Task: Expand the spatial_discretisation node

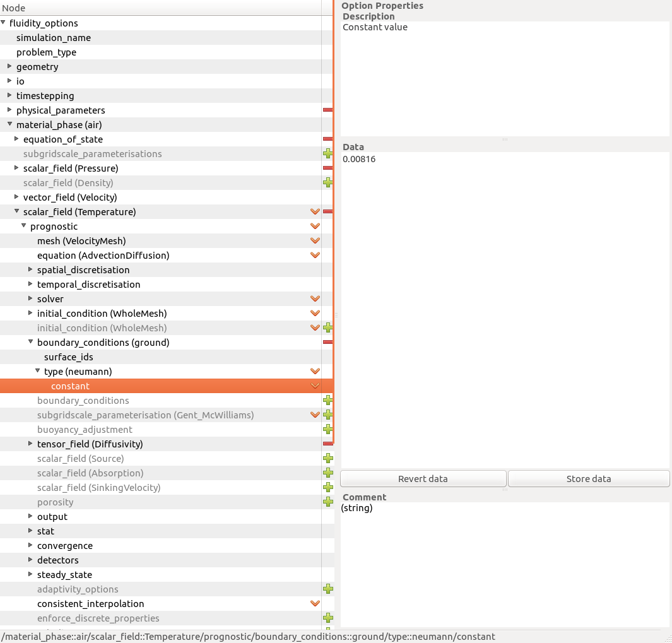Action: 30,269
